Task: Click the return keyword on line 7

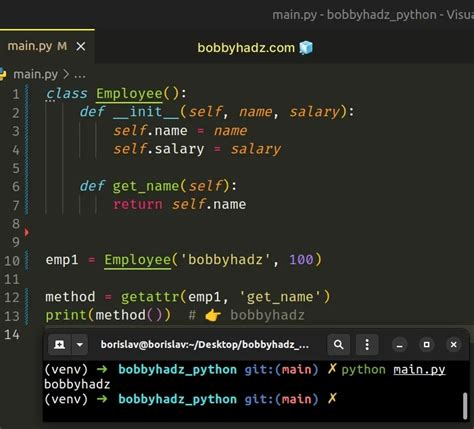Action: pos(138,204)
